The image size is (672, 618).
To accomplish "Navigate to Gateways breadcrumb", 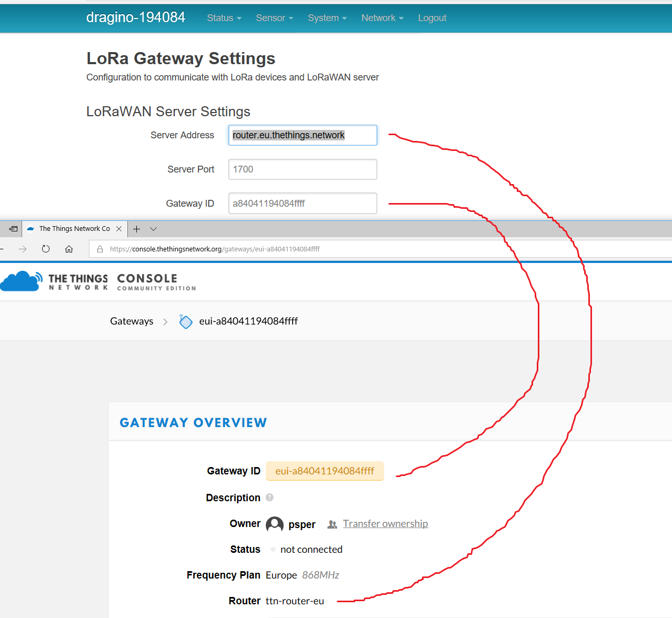I will pyautogui.click(x=132, y=321).
